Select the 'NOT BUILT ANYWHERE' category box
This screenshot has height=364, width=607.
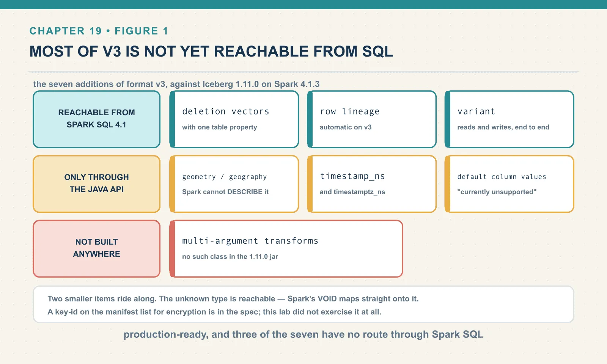coord(97,249)
